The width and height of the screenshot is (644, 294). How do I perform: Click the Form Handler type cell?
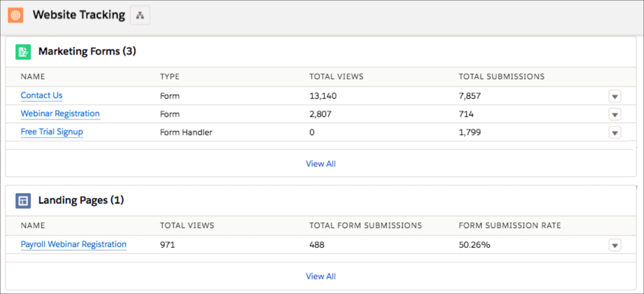point(186,133)
